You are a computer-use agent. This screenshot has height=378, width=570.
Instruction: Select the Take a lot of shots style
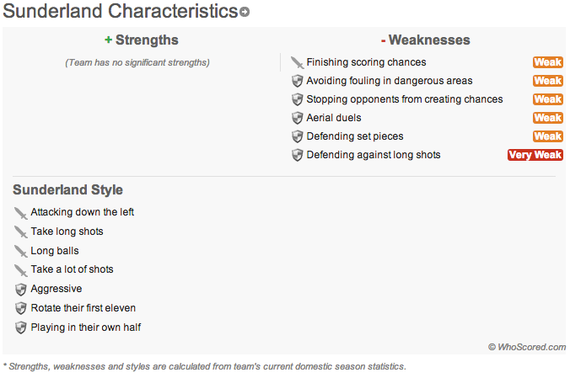[x=72, y=269]
